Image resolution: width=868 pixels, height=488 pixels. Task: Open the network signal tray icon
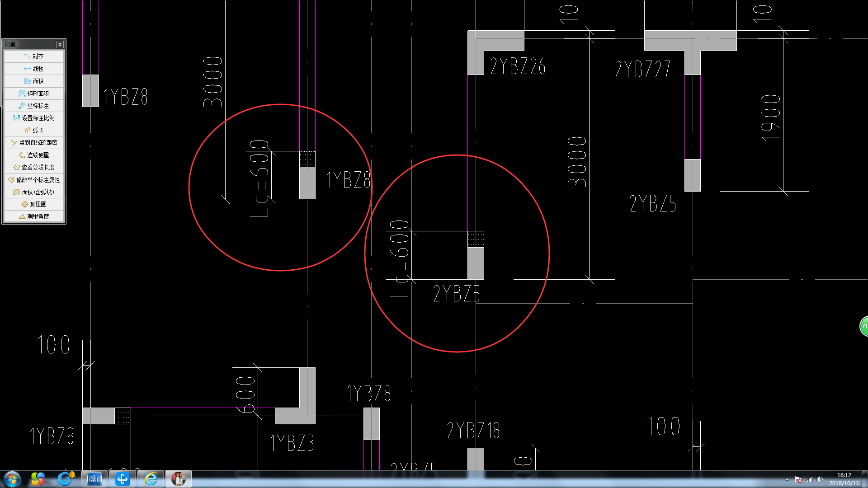[x=809, y=479]
